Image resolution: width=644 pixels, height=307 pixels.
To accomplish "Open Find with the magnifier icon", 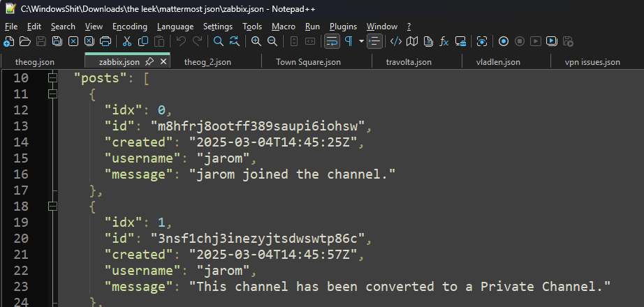I will point(219,41).
